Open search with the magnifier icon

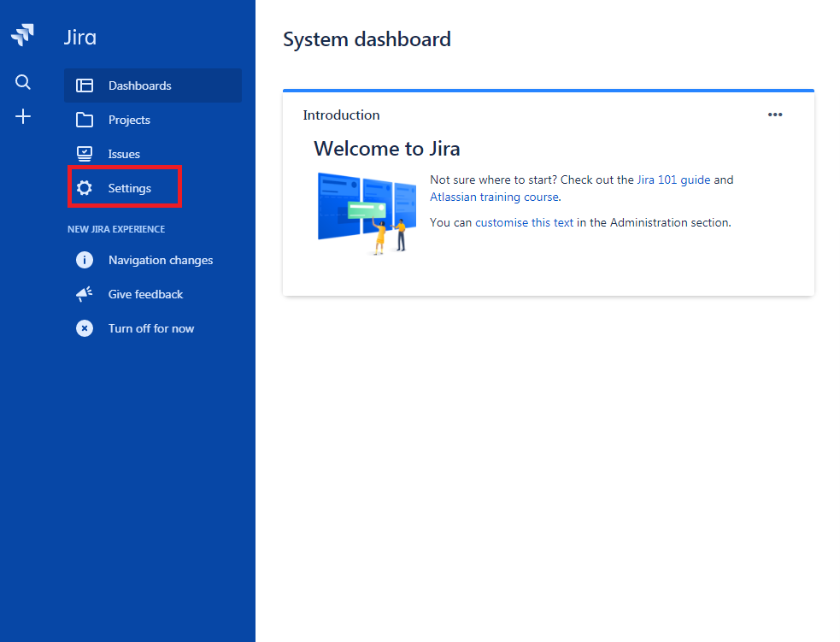pyautogui.click(x=22, y=82)
